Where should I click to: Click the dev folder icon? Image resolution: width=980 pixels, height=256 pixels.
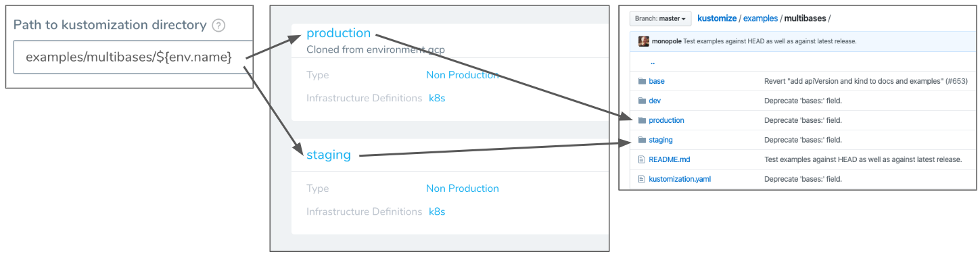(x=642, y=101)
